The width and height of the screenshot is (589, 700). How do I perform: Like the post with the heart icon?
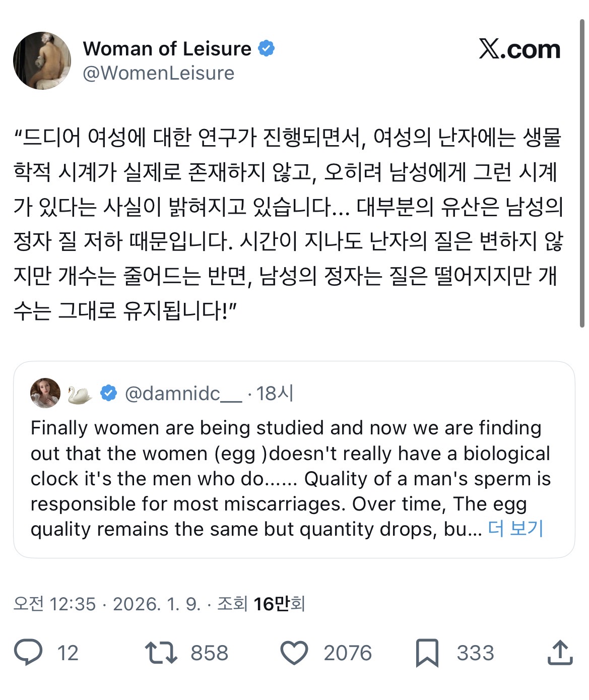[x=294, y=653]
